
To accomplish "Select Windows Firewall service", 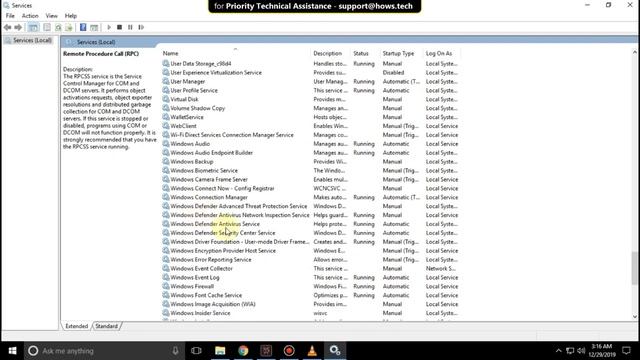I will pos(310,287).
